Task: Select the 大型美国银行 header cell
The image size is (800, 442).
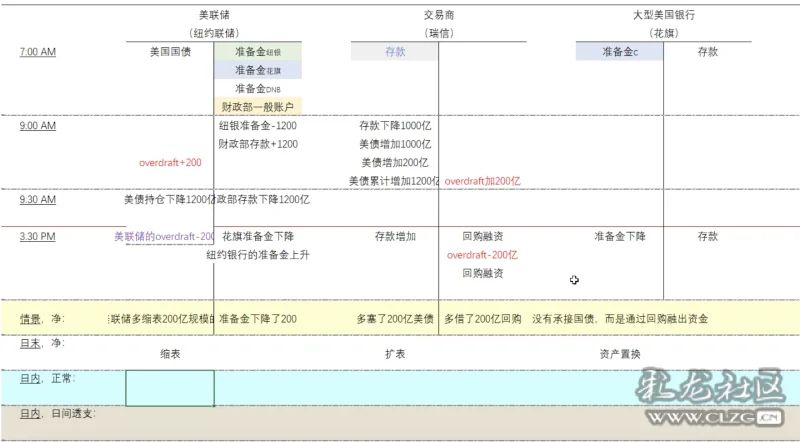Action: coord(664,15)
